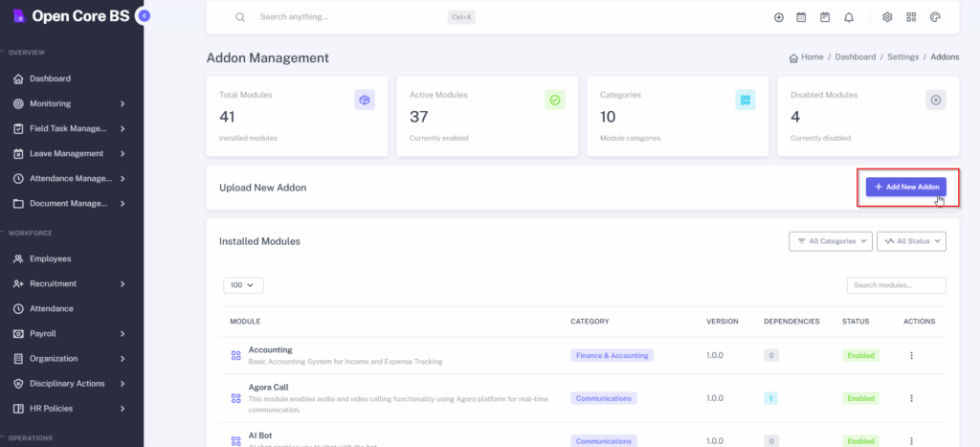This screenshot has height=447, width=980.
Task: Collapse the sidebar with the toggle arrow
Action: tap(144, 16)
